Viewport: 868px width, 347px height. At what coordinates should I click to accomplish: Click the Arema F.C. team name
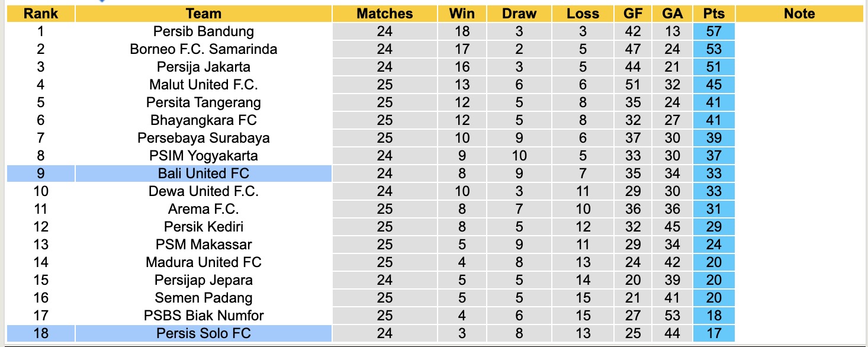coord(203,209)
